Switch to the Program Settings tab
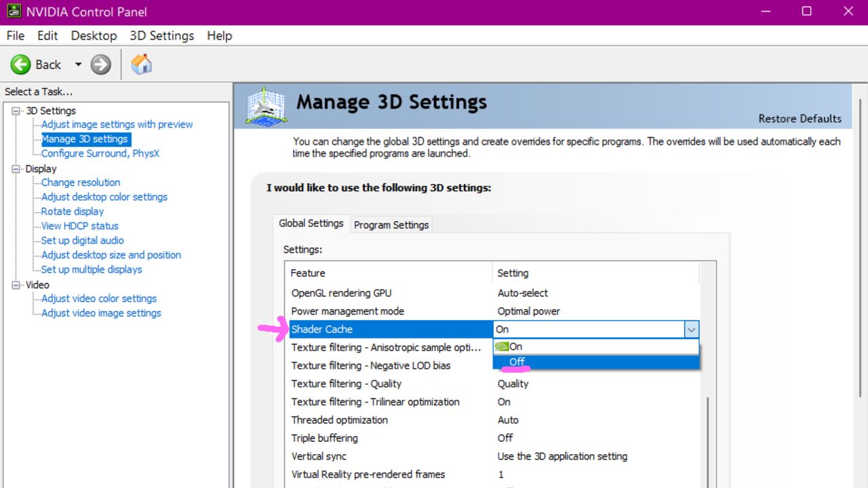 click(391, 224)
